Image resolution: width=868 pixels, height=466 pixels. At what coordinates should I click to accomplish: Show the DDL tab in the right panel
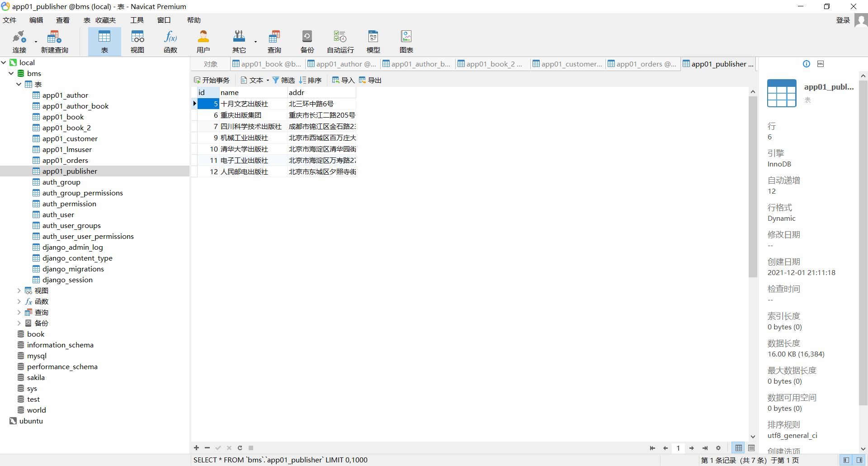821,64
